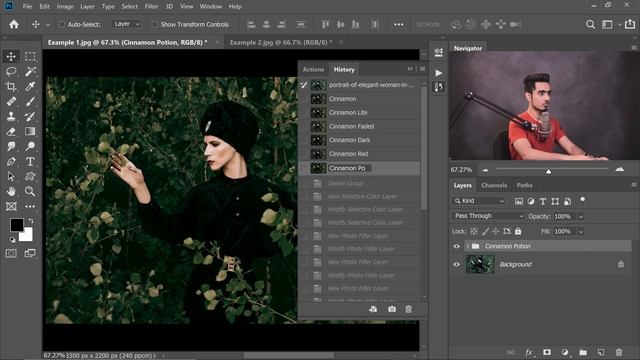640x360 pixels.
Task: Delete layer with trash icon in Layers
Action: tap(619, 352)
